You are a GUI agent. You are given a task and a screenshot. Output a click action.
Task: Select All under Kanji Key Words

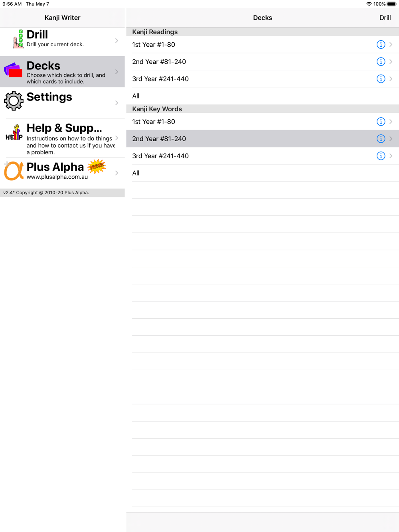tap(263, 173)
